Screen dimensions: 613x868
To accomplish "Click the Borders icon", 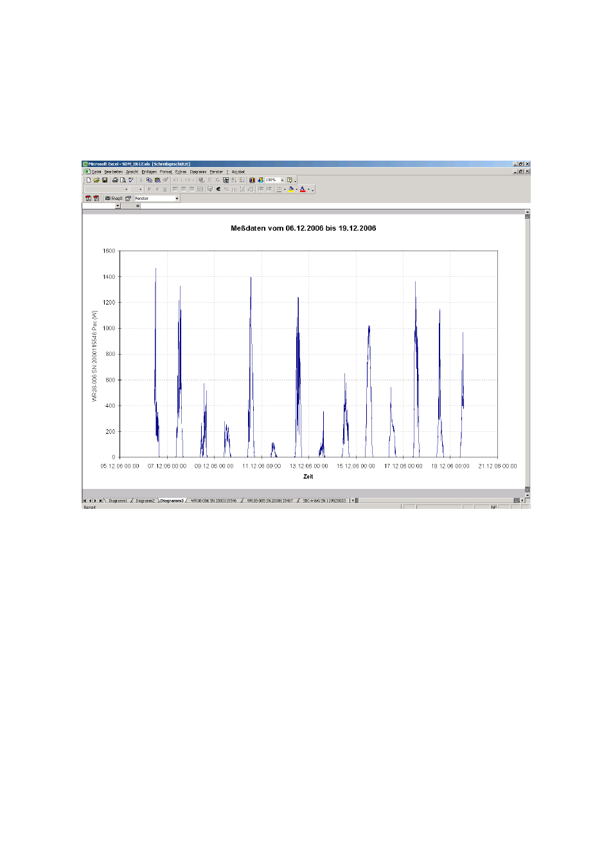I will (279, 190).
